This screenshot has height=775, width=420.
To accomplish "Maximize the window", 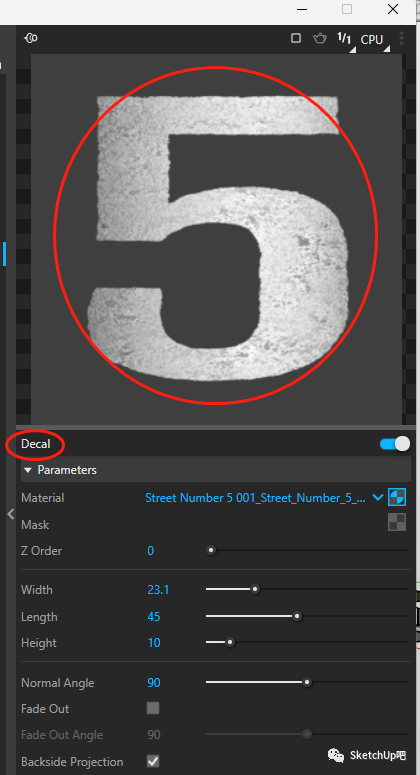I will tap(347, 9).
